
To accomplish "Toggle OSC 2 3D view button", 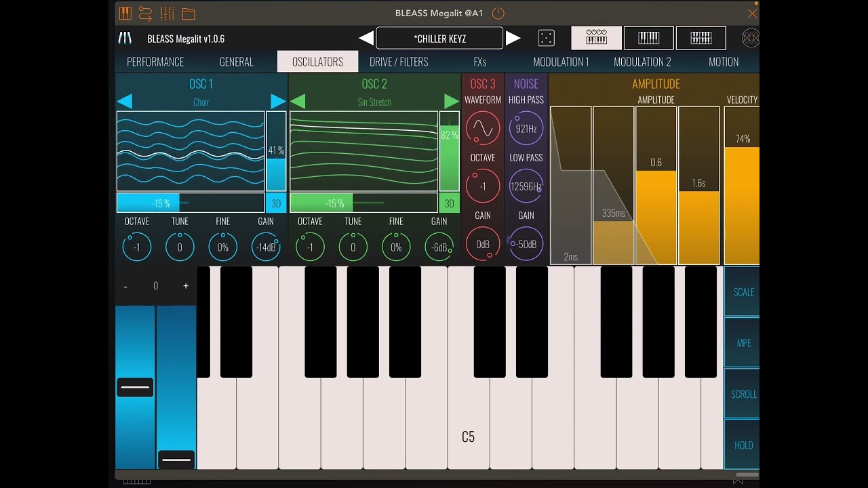I will tap(449, 203).
